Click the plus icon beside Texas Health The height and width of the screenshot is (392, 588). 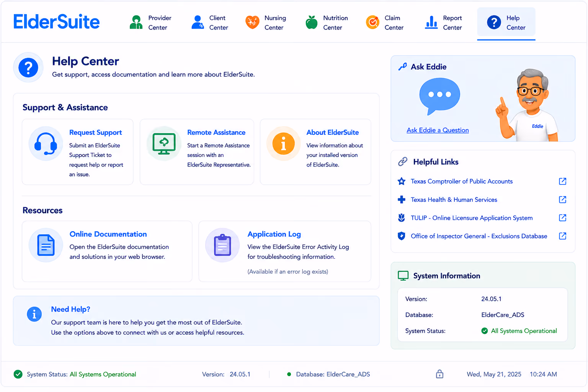[x=401, y=199]
